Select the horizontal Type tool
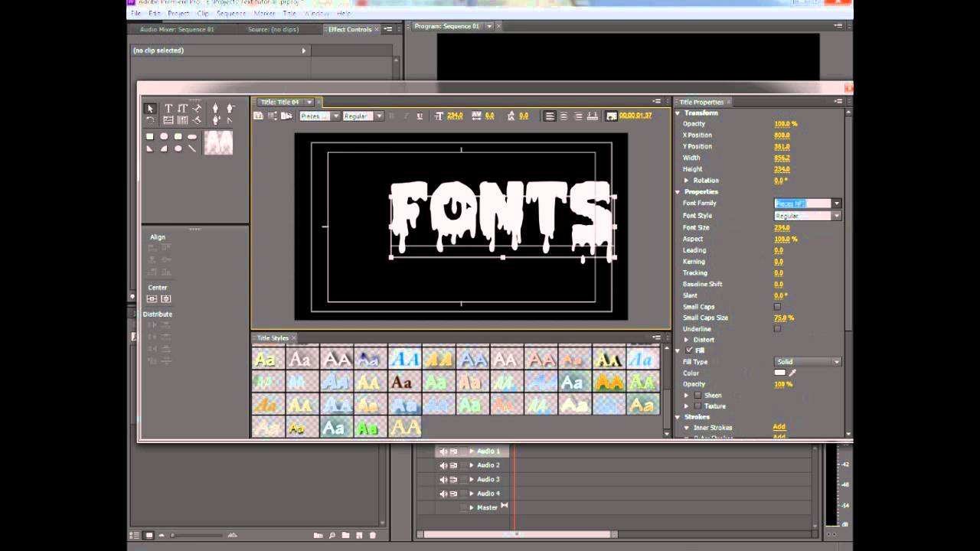Viewport: 980px width, 551px height. coord(168,109)
